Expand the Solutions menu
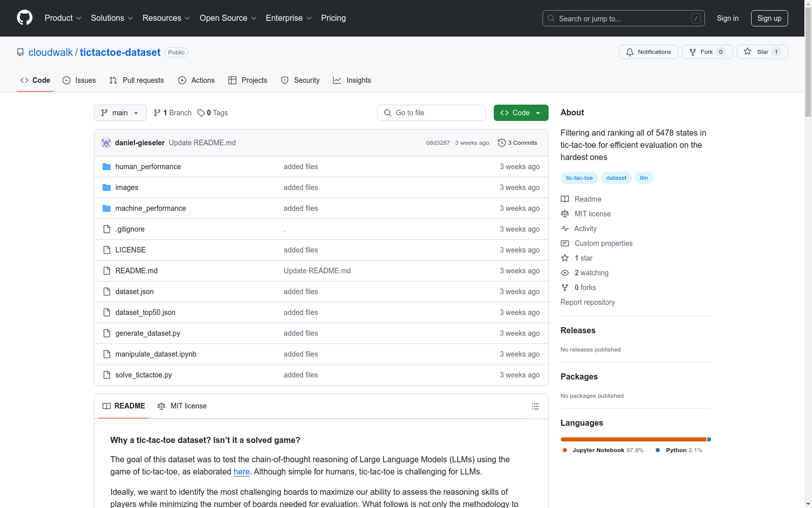 tap(112, 18)
